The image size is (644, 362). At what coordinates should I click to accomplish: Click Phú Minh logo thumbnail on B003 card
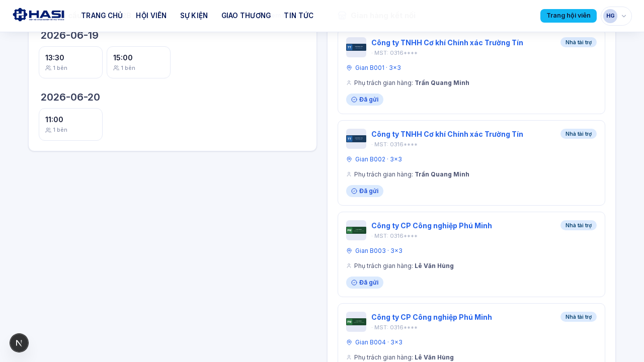(x=356, y=230)
